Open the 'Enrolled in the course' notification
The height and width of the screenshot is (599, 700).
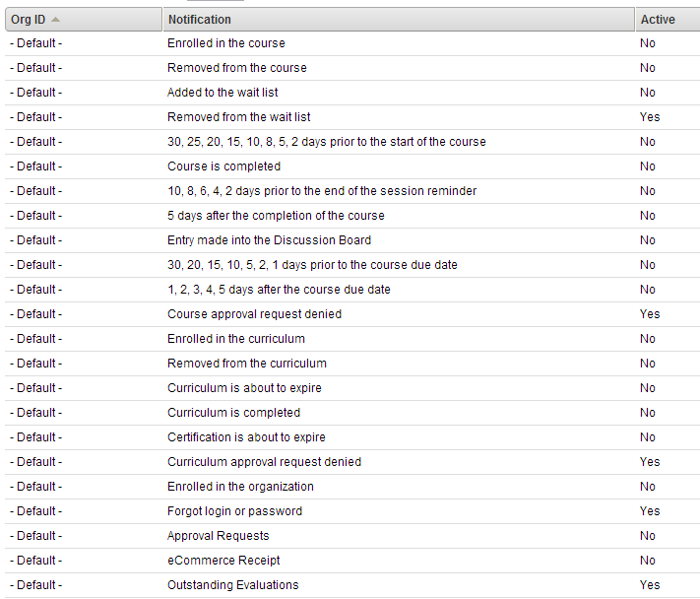(x=226, y=43)
